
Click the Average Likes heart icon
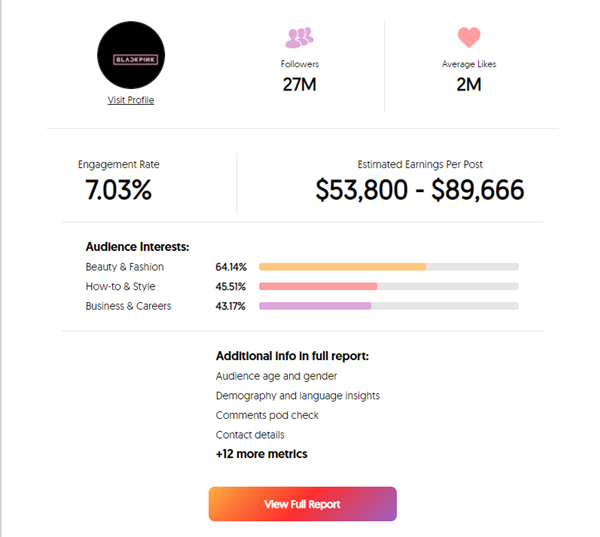click(469, 38)
